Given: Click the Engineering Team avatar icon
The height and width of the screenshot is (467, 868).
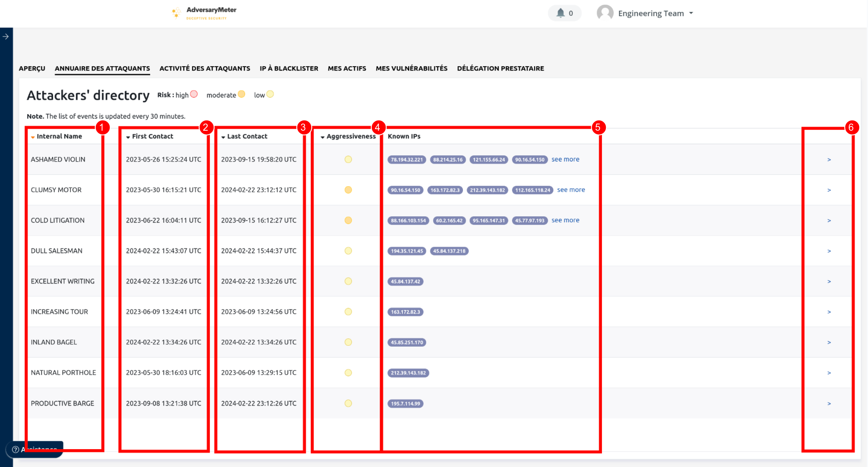Looking at the screenshot, I should click(605, 13).
